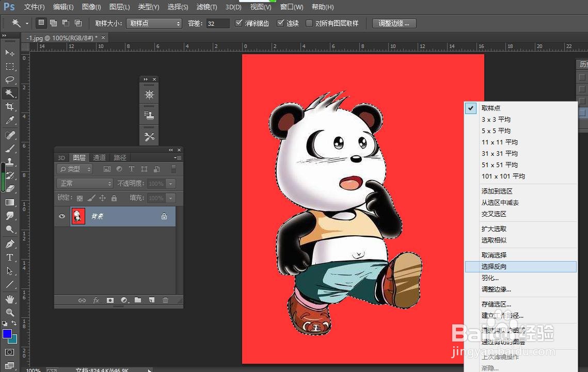Toggle lock transparent pixels icon

click(x=80, y=198)
